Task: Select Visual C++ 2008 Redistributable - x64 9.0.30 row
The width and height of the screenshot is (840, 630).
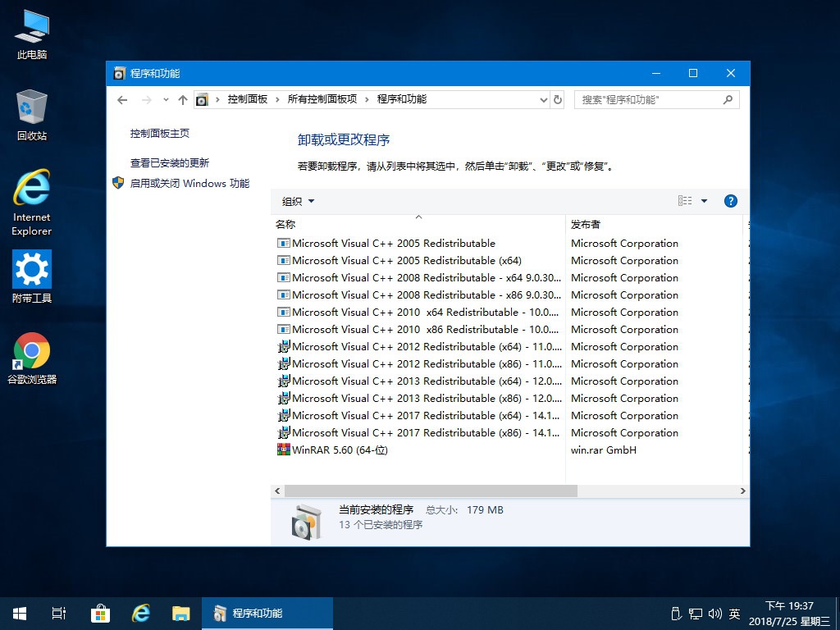Action: [x=418, y=277]
